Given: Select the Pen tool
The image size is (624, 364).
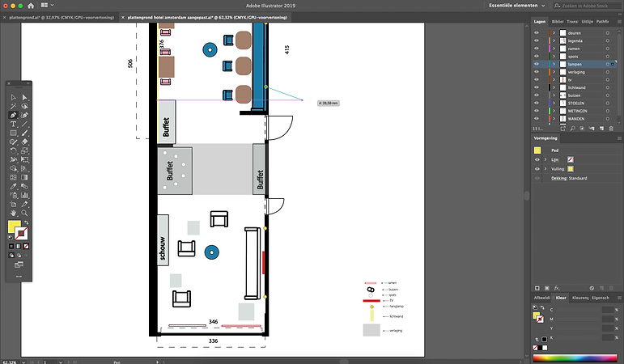Looking at the screenshot, I should coord(13,115).
